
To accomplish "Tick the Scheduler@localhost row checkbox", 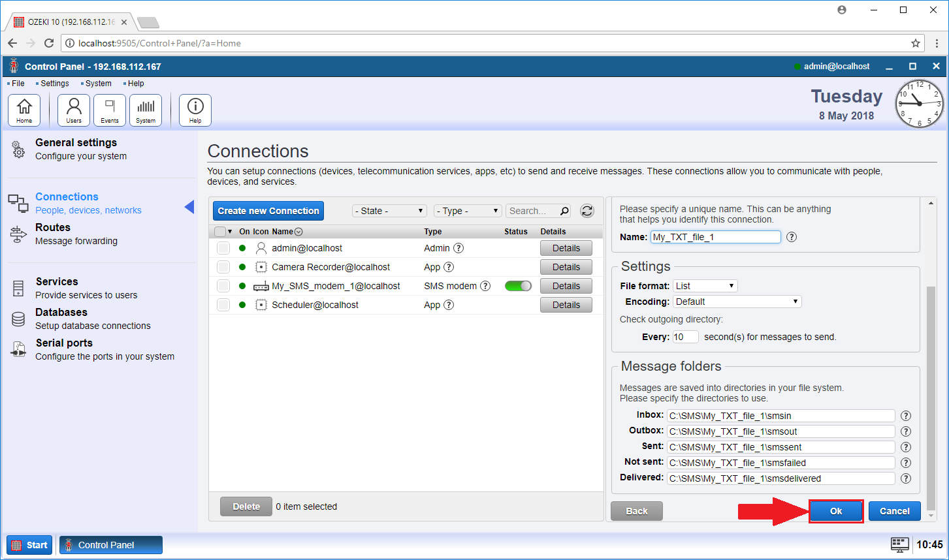I will (x=223, y=305).
